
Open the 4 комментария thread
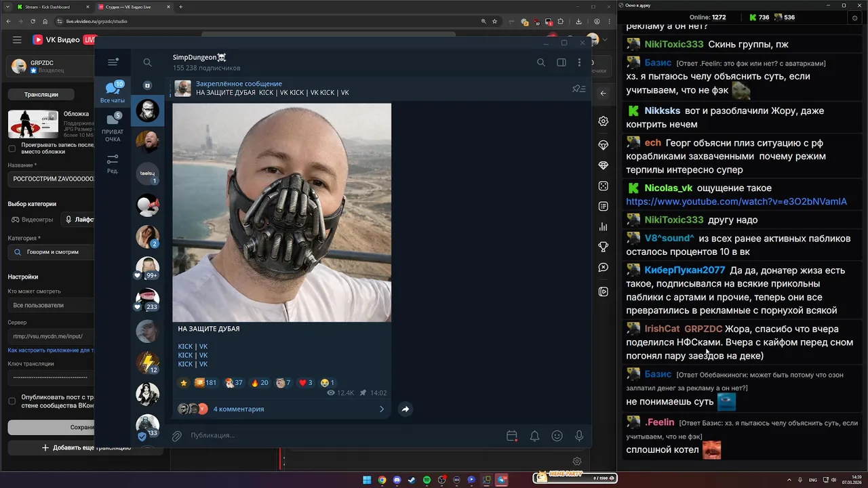coord(281,409)
